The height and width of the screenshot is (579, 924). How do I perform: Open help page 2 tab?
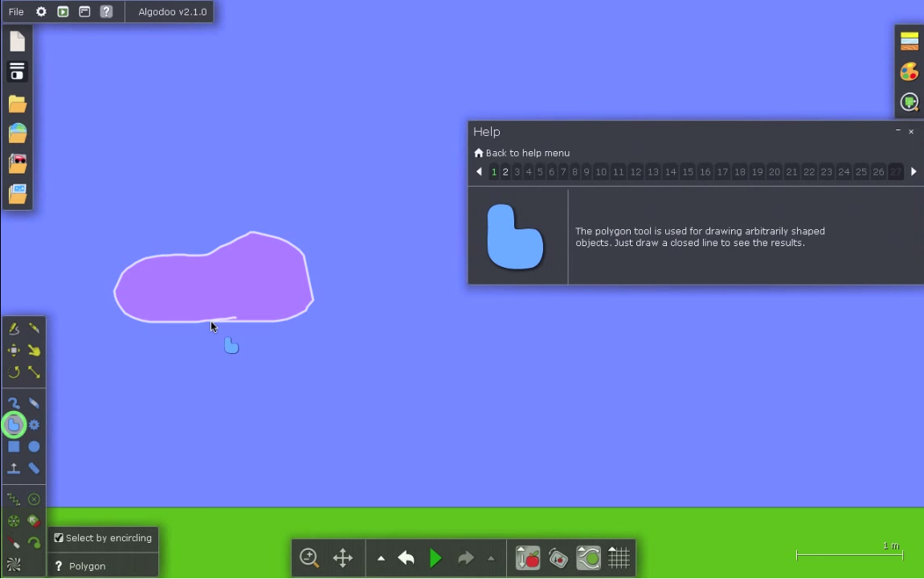[x=505, y=172]
